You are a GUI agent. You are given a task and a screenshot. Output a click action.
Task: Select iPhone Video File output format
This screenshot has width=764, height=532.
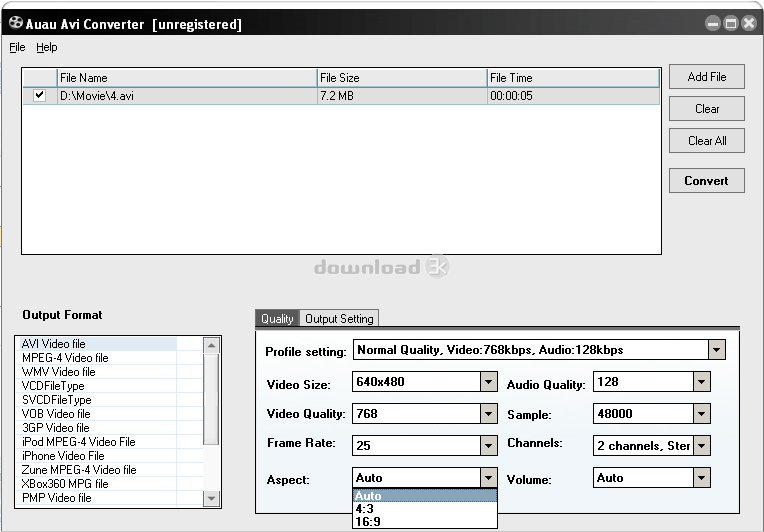pos(96,456)
